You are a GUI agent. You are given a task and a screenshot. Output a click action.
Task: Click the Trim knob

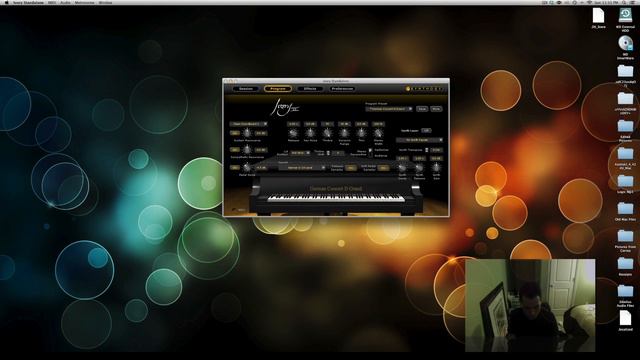coord(361,133)
